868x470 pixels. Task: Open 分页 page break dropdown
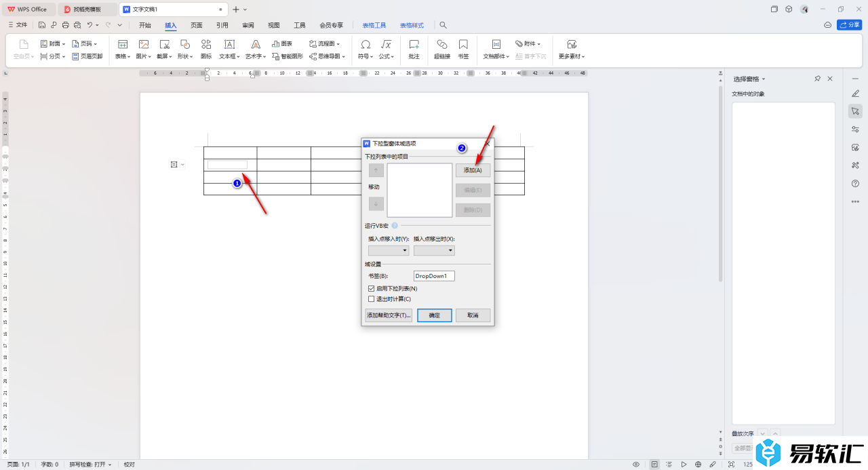pos(53,56)
